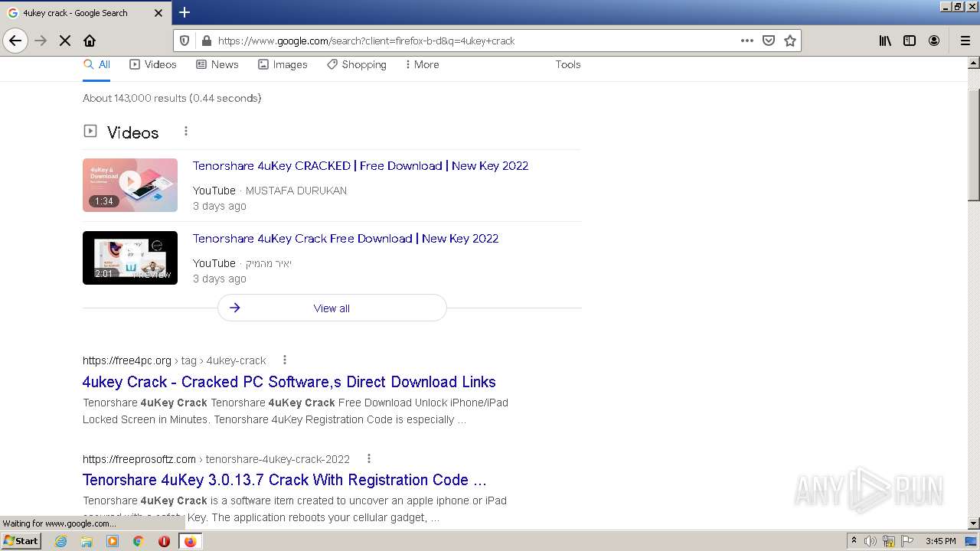Open Tenorshare 4uKey 3.0.13.7 Crack link
This screenshot has height=551, width=980.
tap(284, 480)
